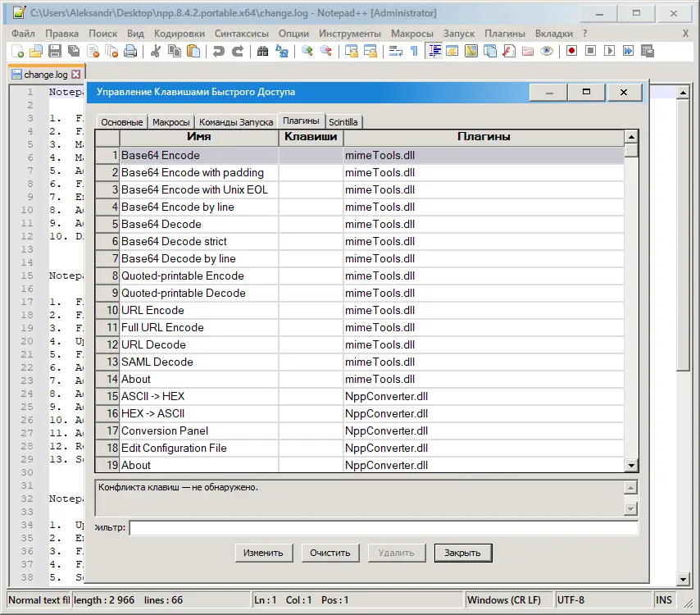Switch to the Макросы dialog tab
Viewport: 700px width, 615px height.
coord(171,122)
